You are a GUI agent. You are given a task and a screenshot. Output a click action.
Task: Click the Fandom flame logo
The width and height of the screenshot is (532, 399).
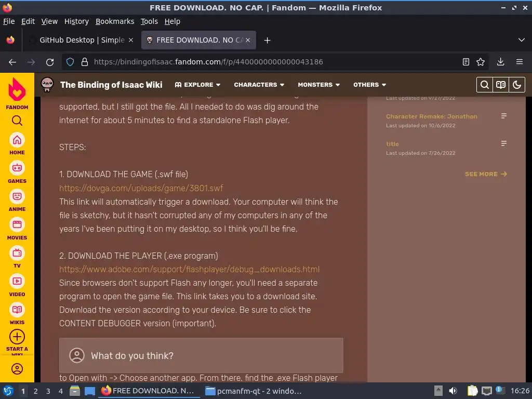pos(17,89)
